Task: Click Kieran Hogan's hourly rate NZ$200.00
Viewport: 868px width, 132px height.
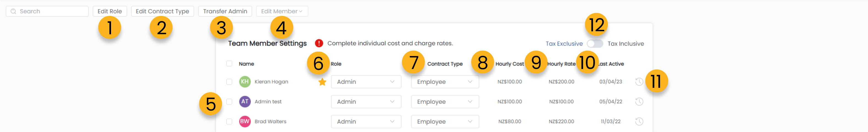Action: pyautogui.click(x=561, y=82)
